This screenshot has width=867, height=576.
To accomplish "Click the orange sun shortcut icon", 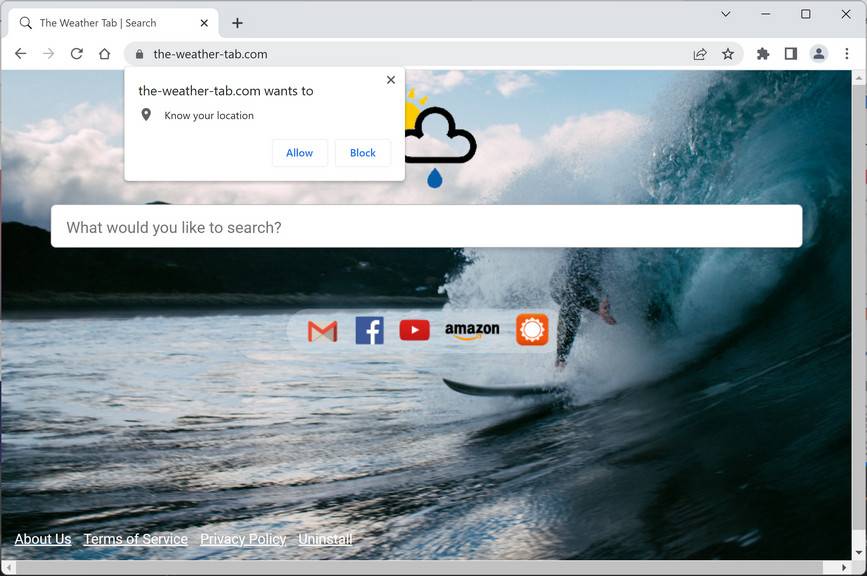I will (x=531, y=329).
